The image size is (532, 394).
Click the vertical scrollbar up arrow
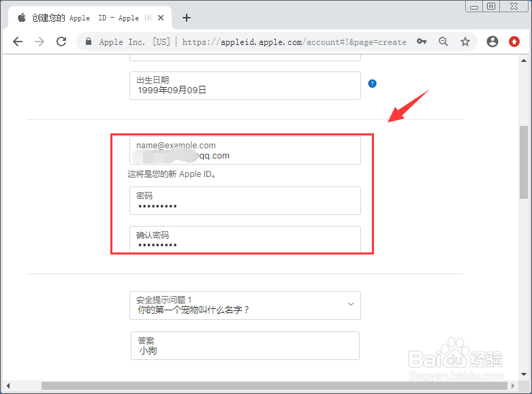524,61
